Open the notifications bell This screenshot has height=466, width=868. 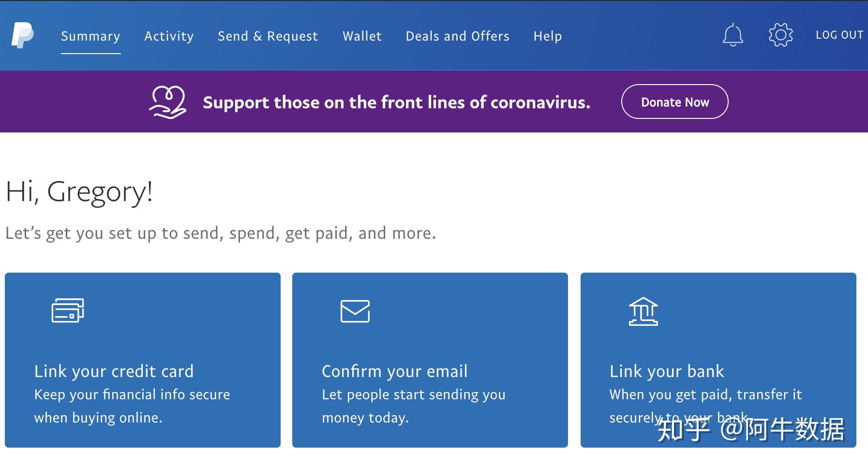click(x=733, y=35)
